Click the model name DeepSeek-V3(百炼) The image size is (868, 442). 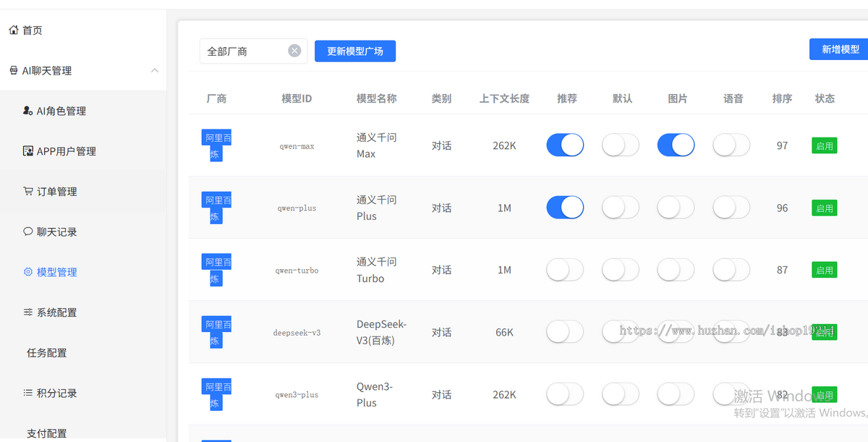click(381, 332)
